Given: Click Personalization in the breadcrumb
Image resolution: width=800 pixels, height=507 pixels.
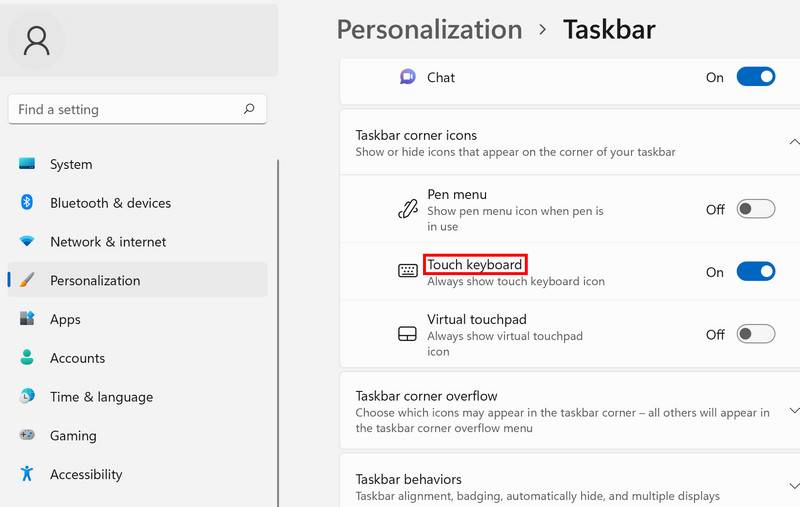Looking at the screenshot, I should pos(430,30).
